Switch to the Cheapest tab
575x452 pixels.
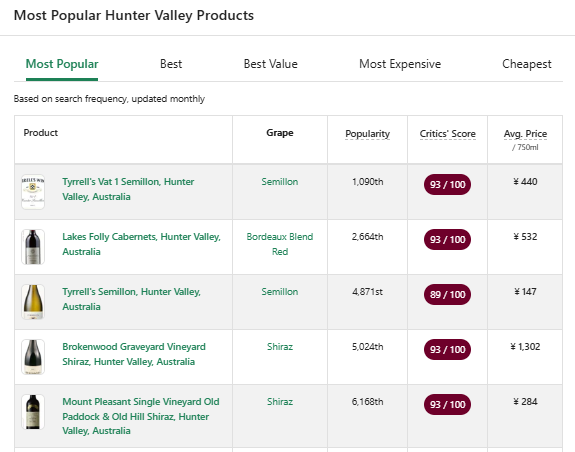point(527,64)
